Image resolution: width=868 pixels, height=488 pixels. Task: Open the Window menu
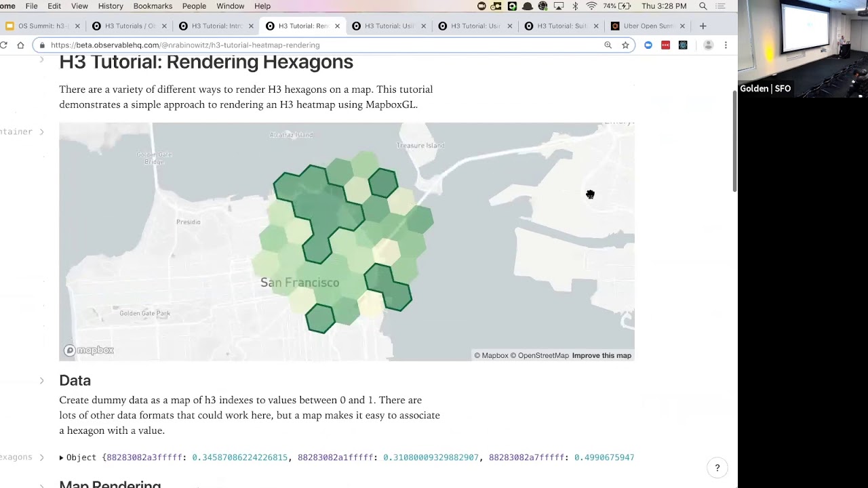231,6
